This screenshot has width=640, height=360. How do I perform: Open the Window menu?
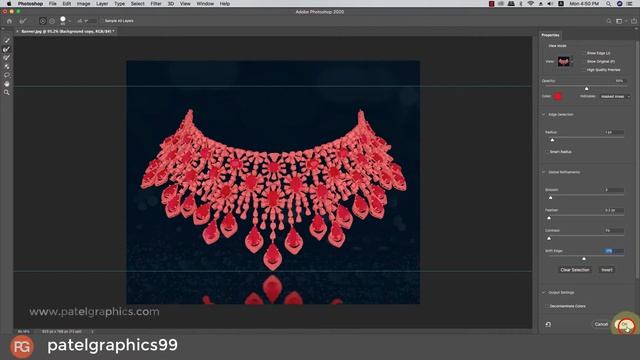point(205,4)
